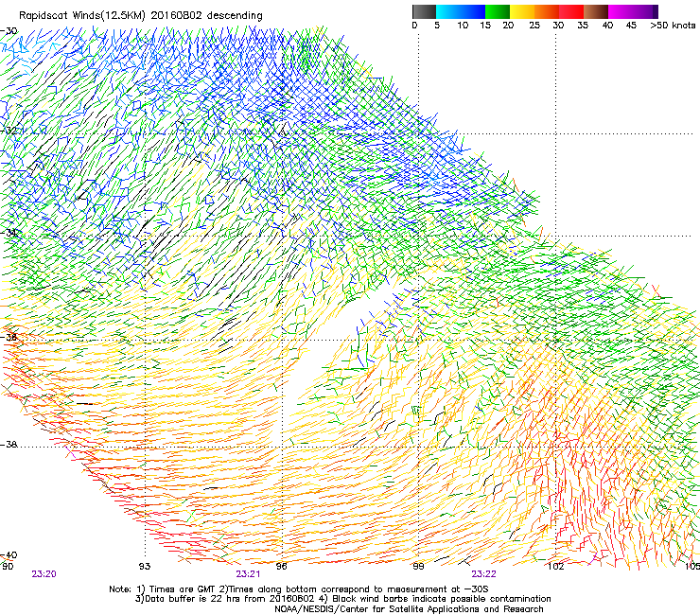Click the '90' longitude axis label
700x615 pixels.
(8, 567)
